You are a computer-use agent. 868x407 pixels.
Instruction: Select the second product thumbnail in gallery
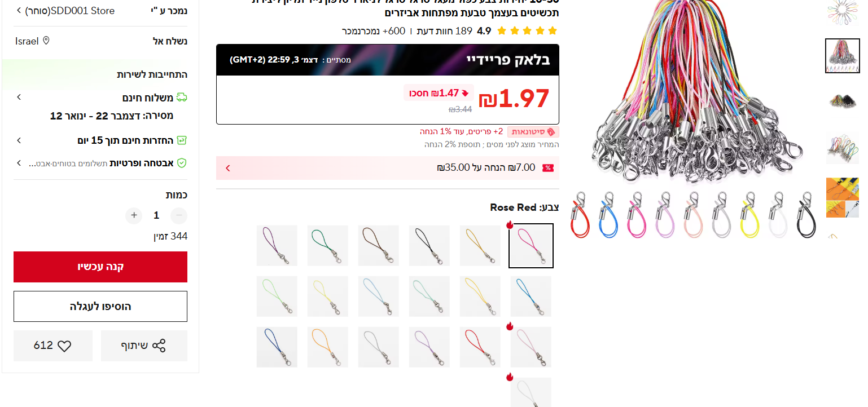coord(843,56)
